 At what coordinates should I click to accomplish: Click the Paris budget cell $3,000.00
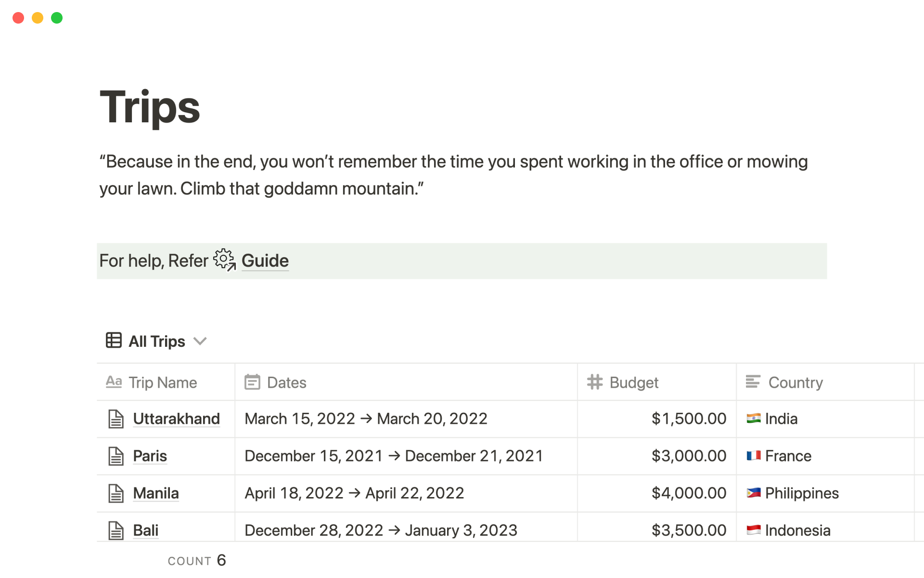[x=688, y=456]
